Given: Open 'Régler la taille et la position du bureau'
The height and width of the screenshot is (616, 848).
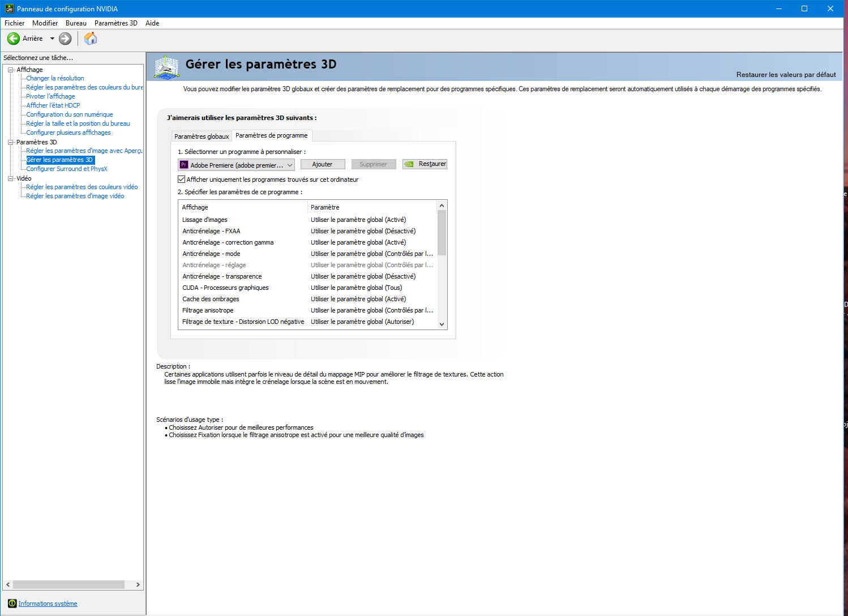Looking at the screenshot, I should pyautogui.click(x=78, y=123).
